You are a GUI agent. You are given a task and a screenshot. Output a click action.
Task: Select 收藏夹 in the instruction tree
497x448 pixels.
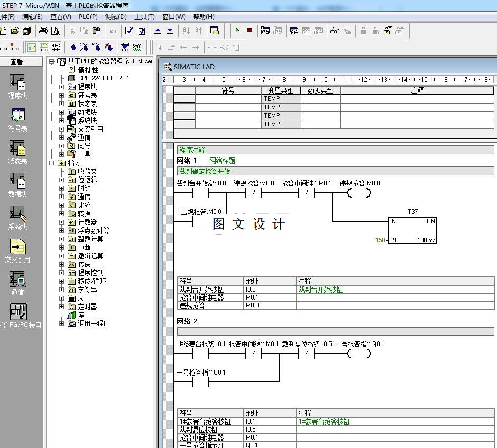(x=87, y=171)
